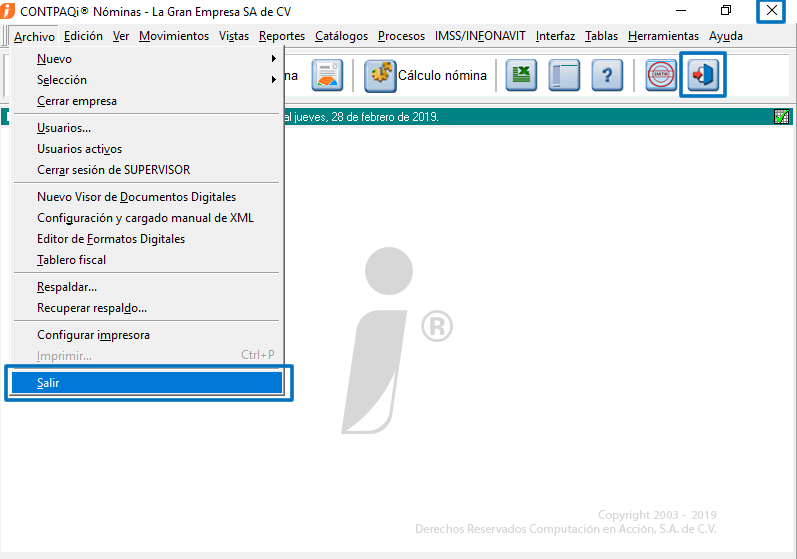Click Salir to exit the program
The image size is (797, 559).
147,383
